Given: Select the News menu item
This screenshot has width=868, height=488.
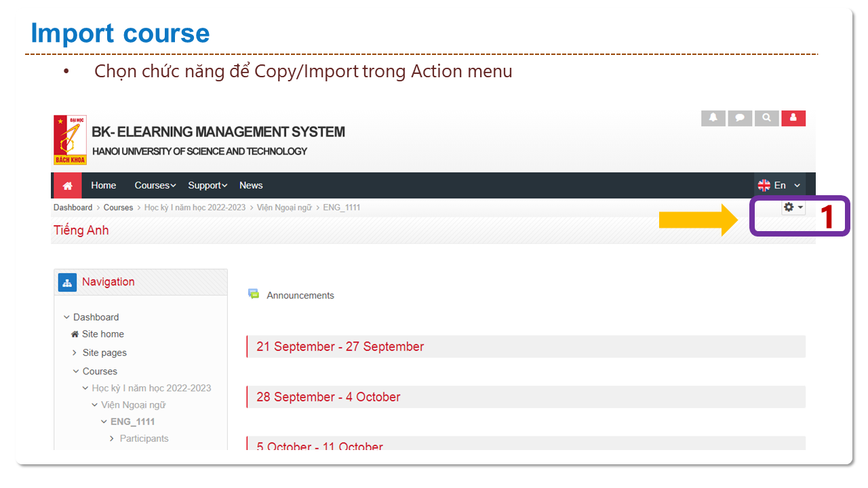Looking at the screenshot, I should click(251, 186).
